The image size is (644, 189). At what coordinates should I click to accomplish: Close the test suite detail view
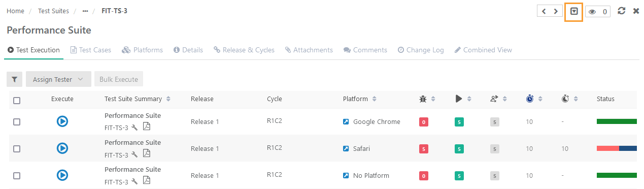[636, 11]
